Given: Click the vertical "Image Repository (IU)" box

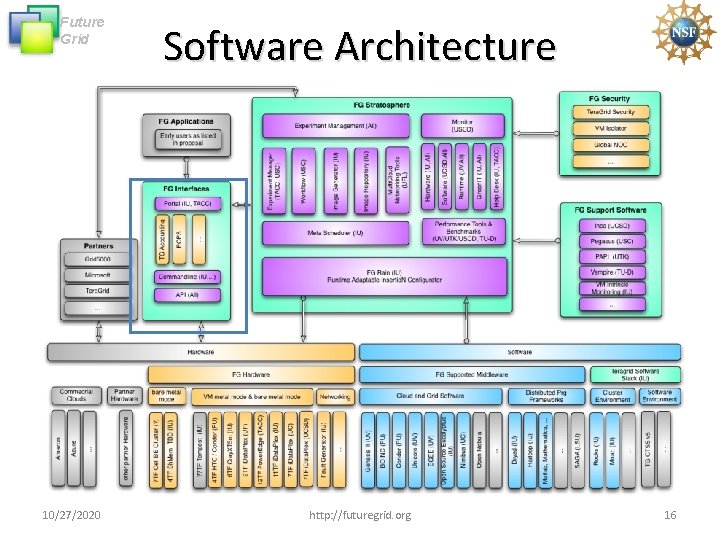Looking at the screenshot, I should point(366,180).
